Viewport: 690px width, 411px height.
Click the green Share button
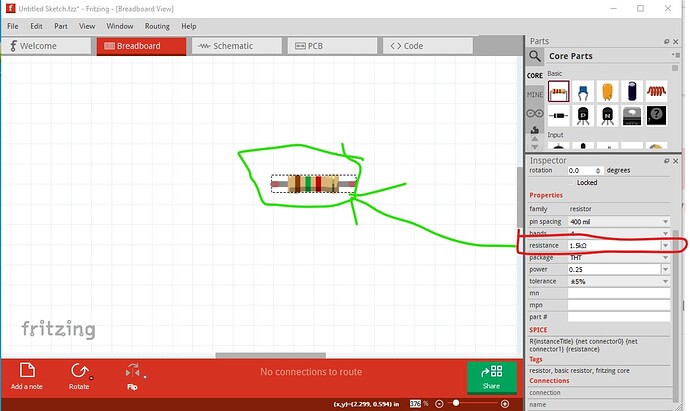(492, 377)
